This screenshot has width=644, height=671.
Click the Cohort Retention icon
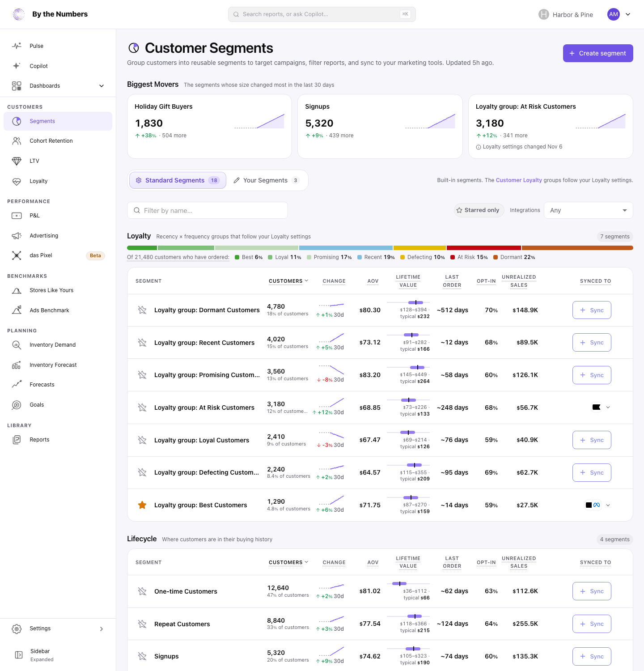point(17,141)
